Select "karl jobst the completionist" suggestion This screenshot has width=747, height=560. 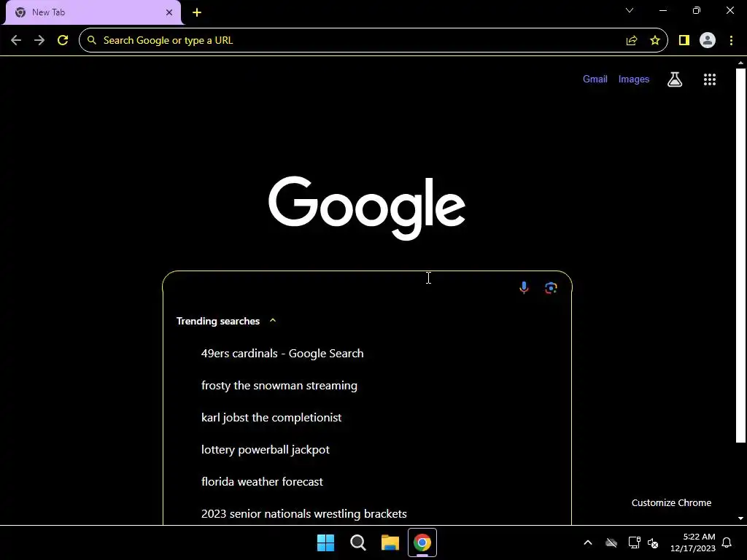(367, 418)
